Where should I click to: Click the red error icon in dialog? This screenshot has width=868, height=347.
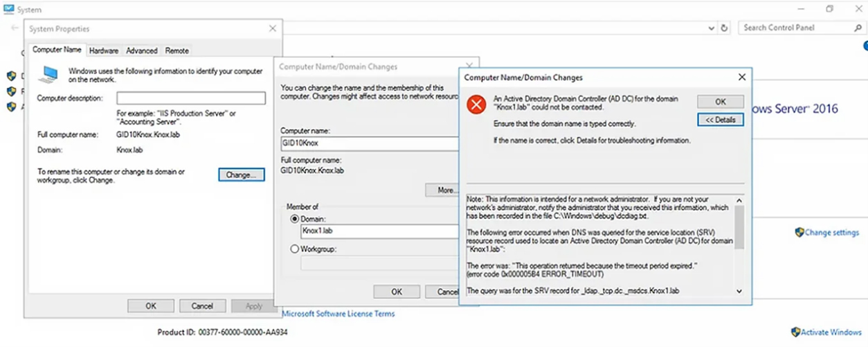476,105
